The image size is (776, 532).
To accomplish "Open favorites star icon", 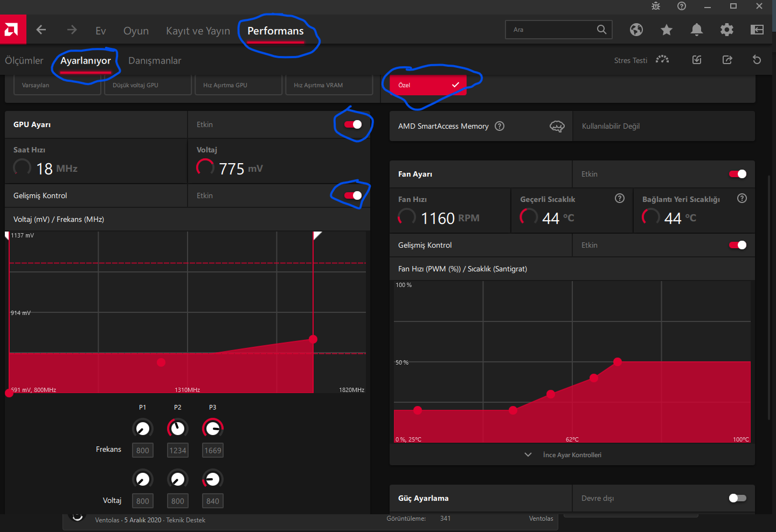I will click(x=667, y=30).
